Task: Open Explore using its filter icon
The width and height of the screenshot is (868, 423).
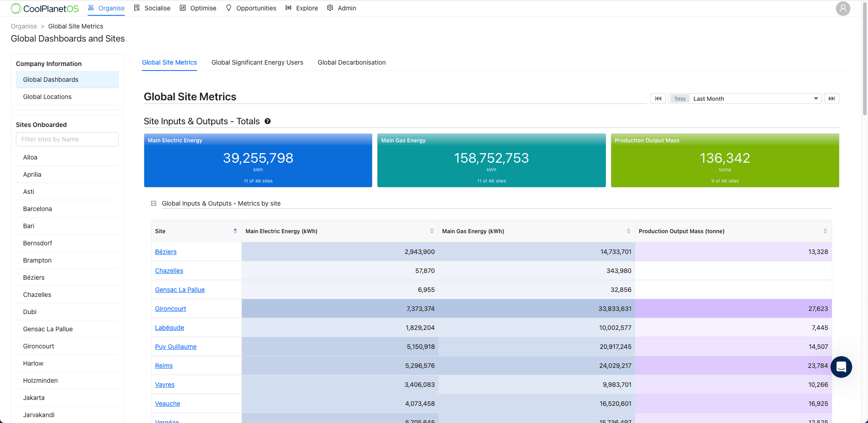Action: (288, 8)
